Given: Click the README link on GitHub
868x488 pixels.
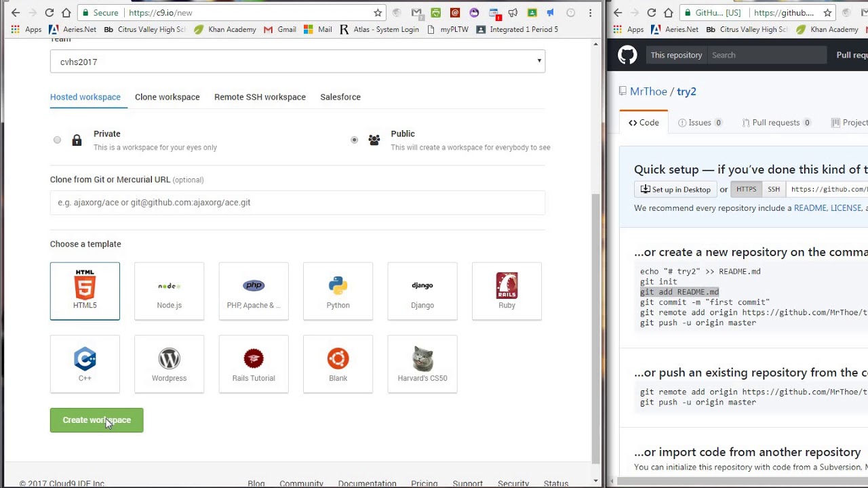Looking at the screenshot, I should click(810, 208).
